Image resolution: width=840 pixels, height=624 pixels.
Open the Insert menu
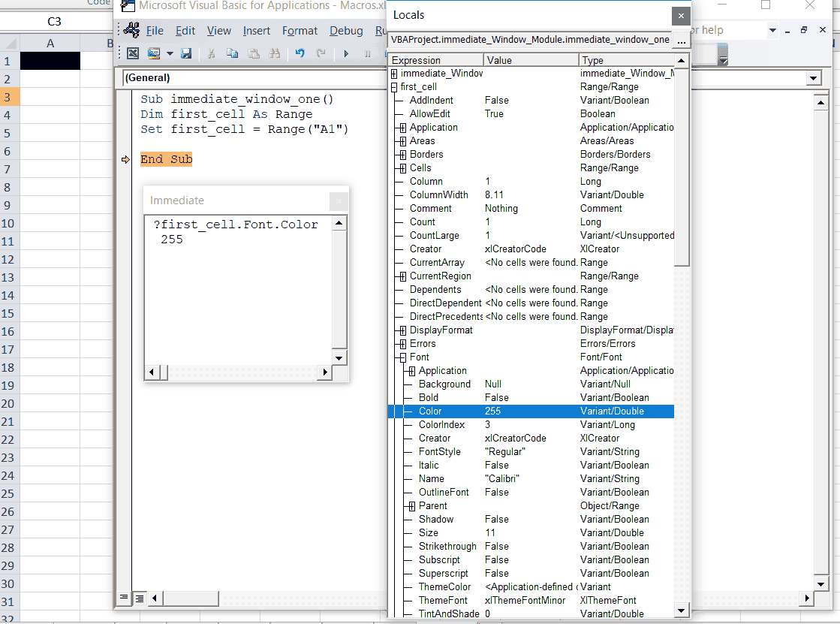(257, 31)
